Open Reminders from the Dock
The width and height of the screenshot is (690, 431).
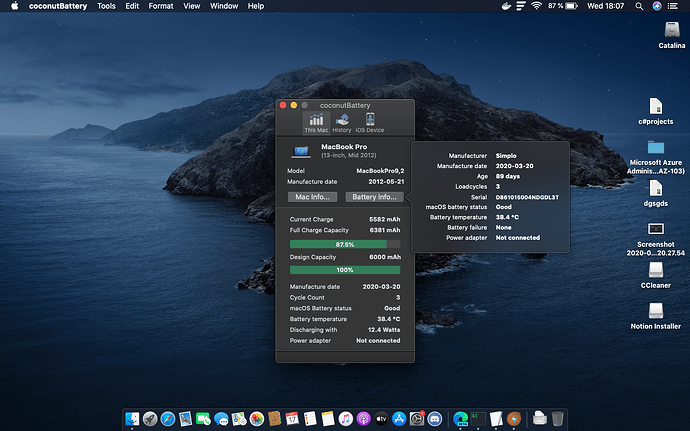coord(310,418)
